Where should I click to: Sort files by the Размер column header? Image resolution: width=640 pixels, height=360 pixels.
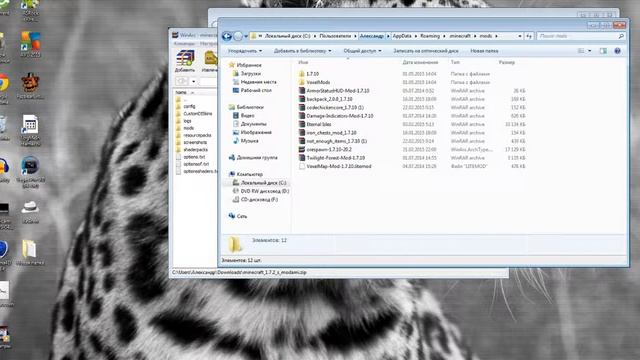click(507, 62)
